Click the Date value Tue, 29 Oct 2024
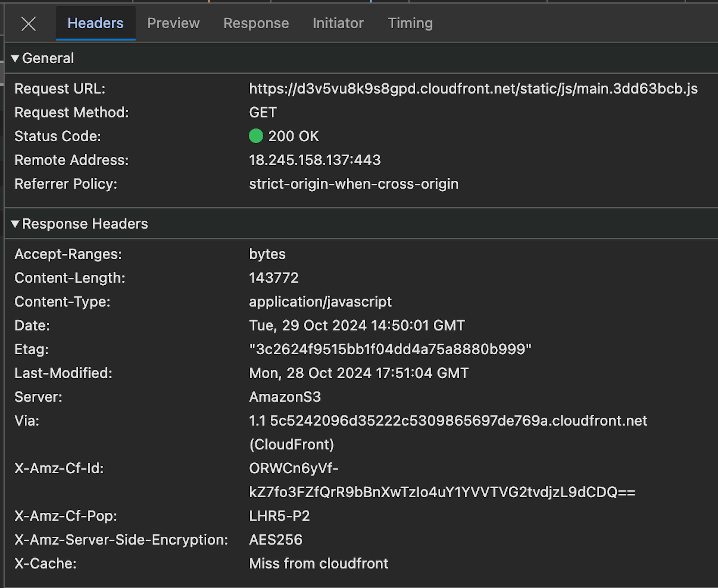 click(357, 326)
